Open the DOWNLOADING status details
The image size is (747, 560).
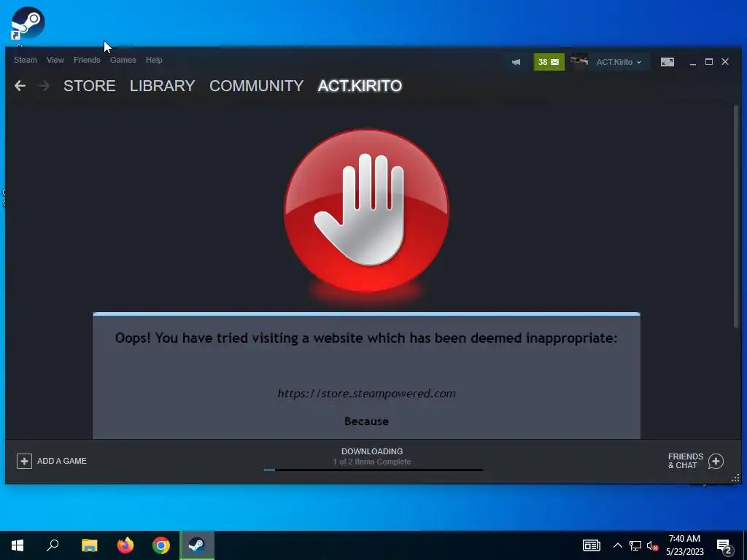372,451
